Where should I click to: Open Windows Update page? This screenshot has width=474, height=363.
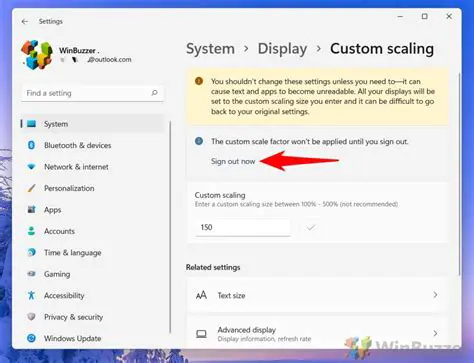click(92, 338)
